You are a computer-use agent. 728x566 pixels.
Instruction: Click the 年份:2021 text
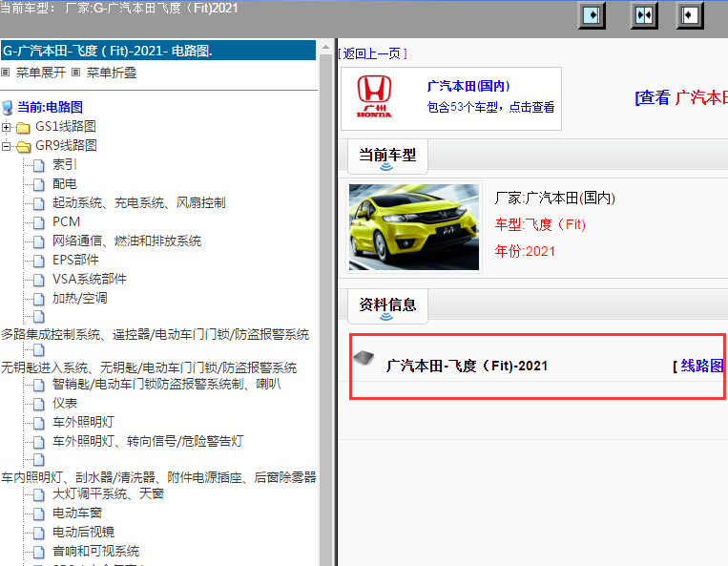pyautogui.click(x=525, y=251)
